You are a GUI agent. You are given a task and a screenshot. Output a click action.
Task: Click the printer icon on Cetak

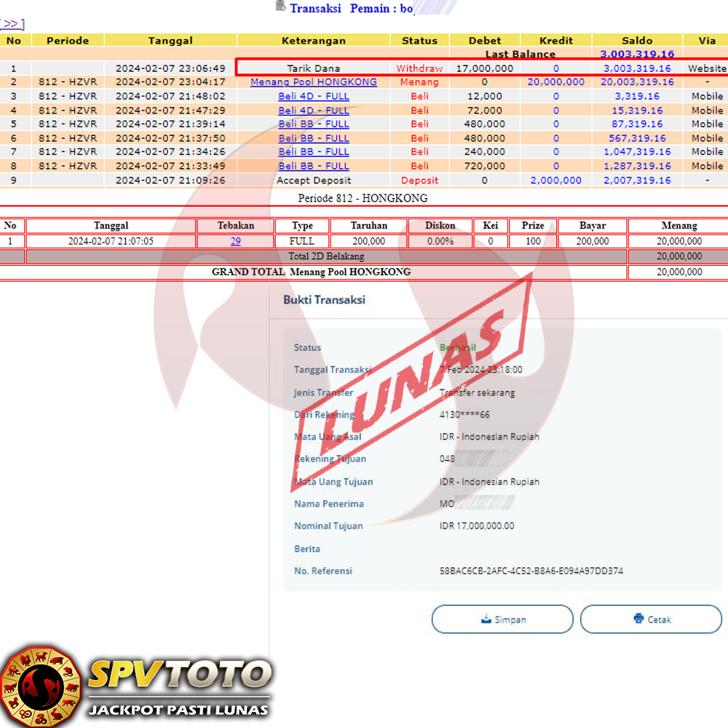638,620
